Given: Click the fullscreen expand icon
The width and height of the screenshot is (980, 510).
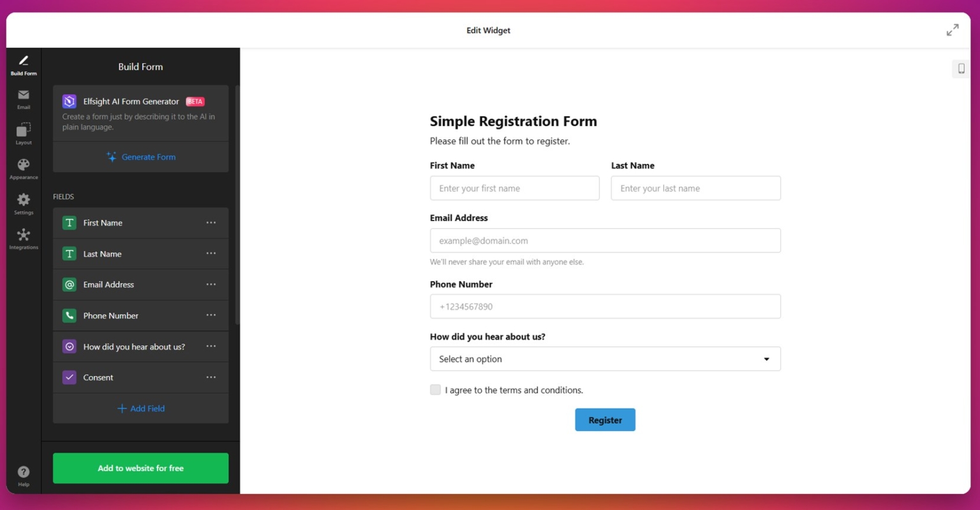Looking at the screenshot, I should 952,29.
